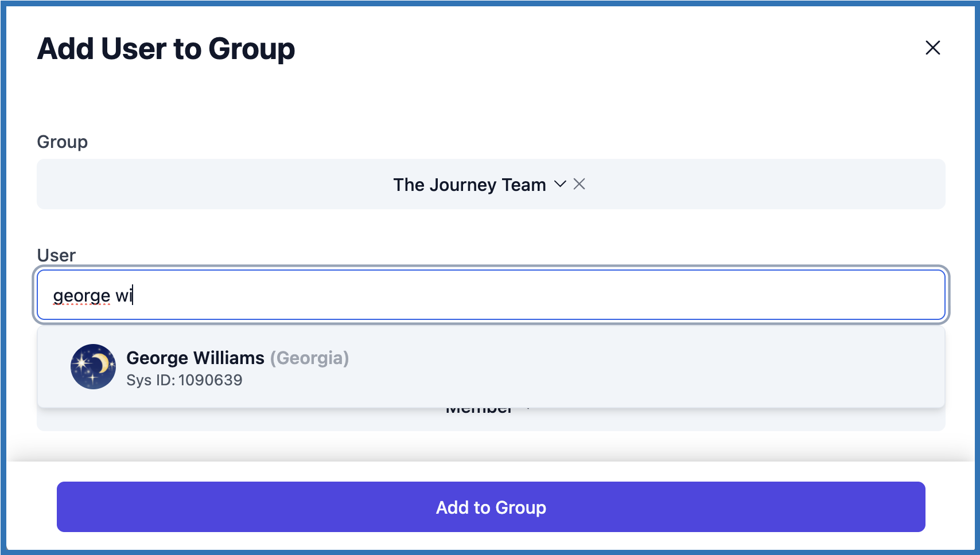Screen dimensions: 980x555
Task: Expand the Group dropdown chevron
Action: (560, 184)
